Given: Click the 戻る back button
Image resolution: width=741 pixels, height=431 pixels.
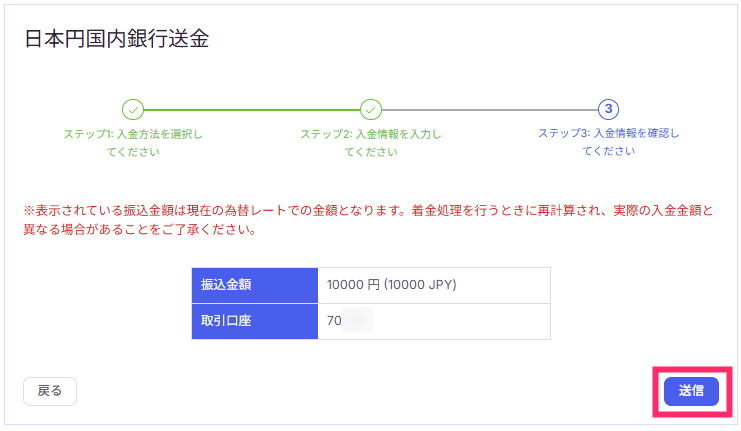Looking at the screenshot, I should [x=50, y=391].
